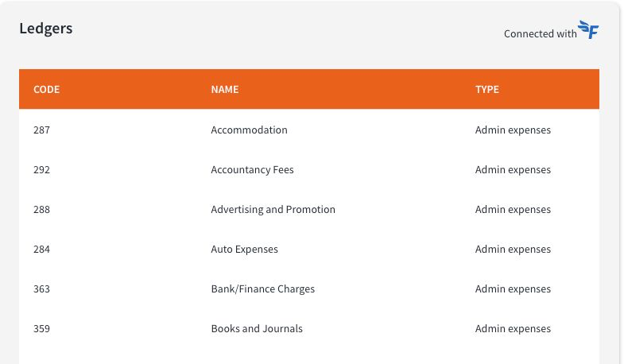The image size is (624, 364).
Task: Sort by the NAME column header
Action: click(x=225, y=89)
